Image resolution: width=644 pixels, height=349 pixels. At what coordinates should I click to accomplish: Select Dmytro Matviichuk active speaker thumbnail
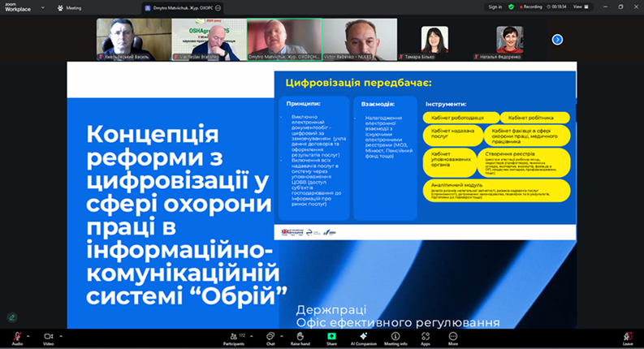tap(284, 40)
